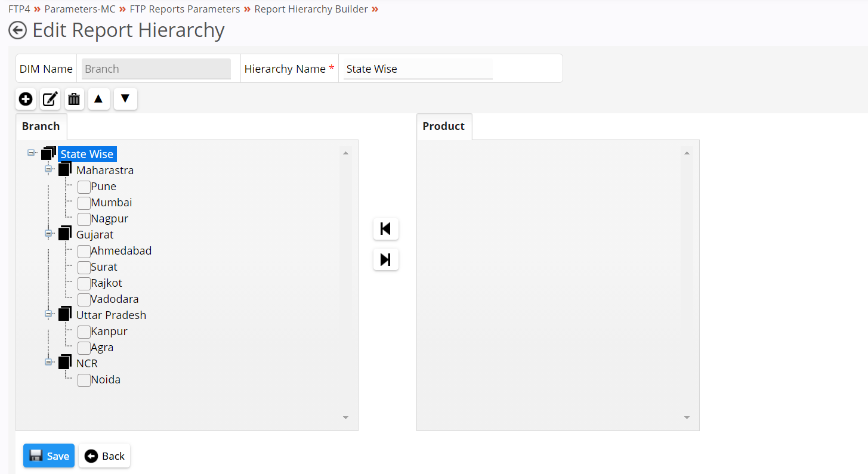Collapse the Uttar Pradesh tree node
868x474 pixels.
pos(48,314)
